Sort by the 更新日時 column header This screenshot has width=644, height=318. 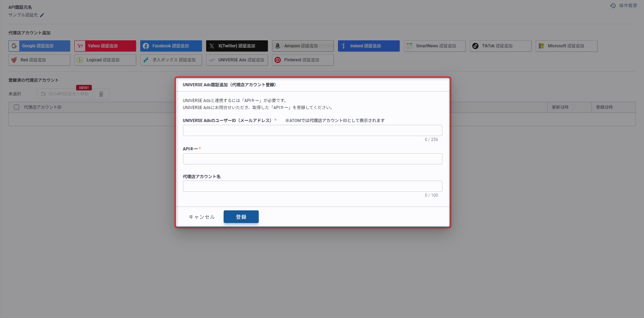560,107
